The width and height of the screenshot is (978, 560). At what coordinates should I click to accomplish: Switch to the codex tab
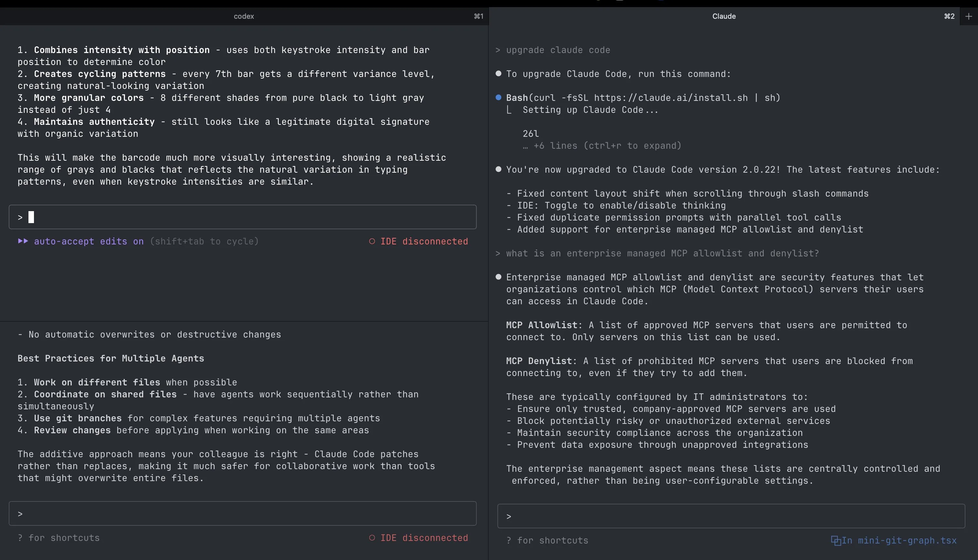coord(244,16)
